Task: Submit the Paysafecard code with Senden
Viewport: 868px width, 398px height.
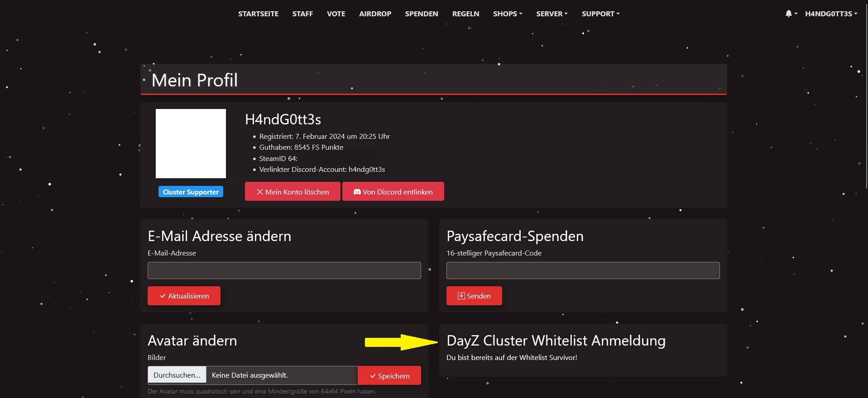Action: pos(474,296)
